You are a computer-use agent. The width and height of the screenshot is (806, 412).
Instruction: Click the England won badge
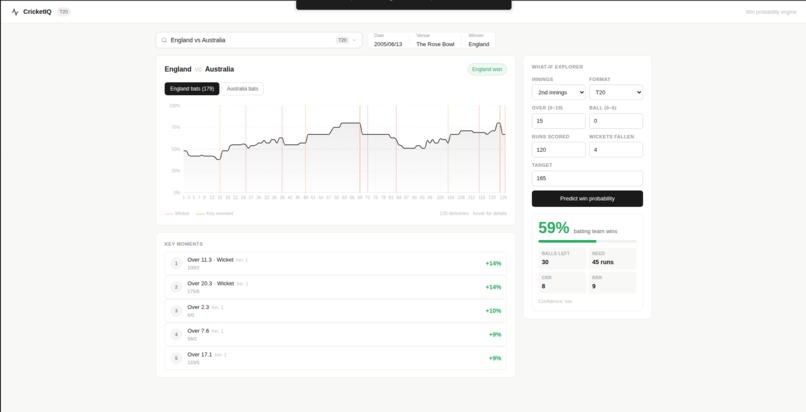pyautogui.click(x=487, y=69)
